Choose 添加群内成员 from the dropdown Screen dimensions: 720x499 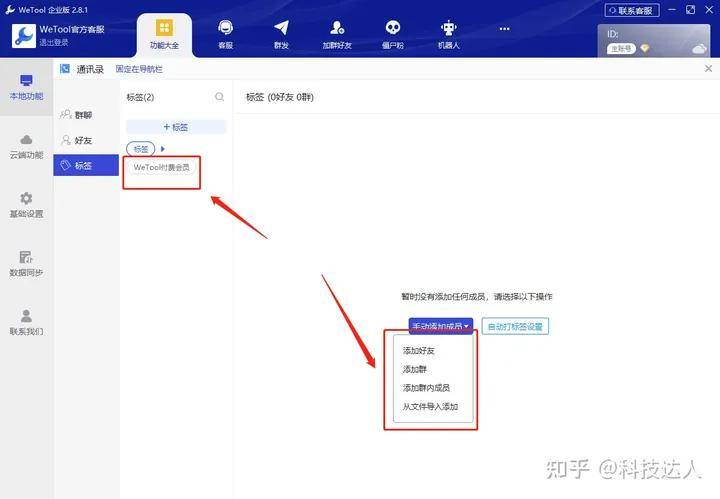pos(426,388)
